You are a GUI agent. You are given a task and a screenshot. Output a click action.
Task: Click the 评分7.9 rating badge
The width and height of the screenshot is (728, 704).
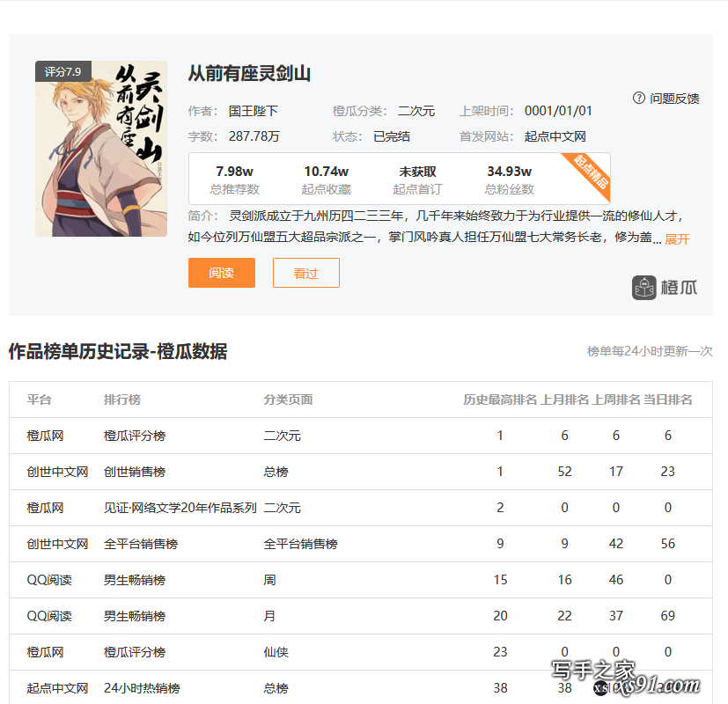[63, 71]
